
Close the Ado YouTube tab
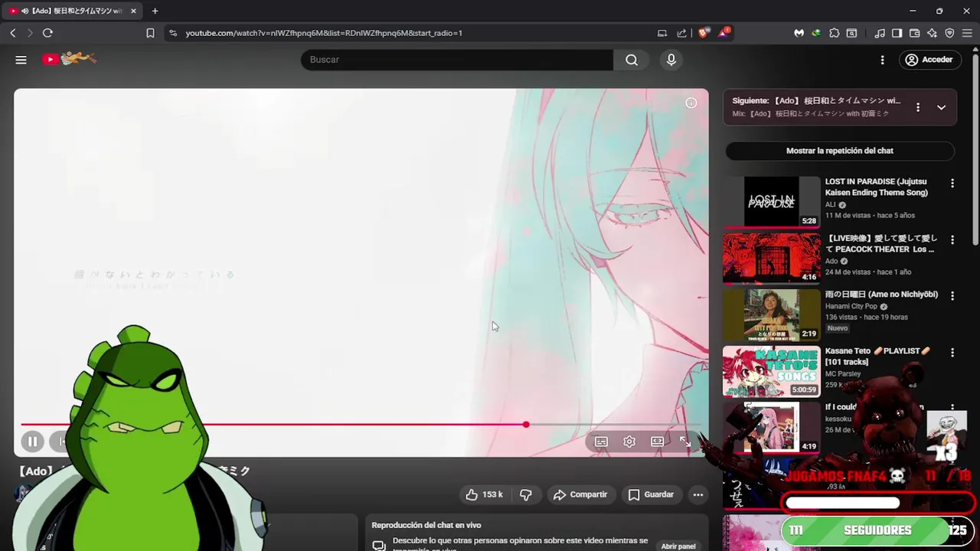[x=133, y=11]
